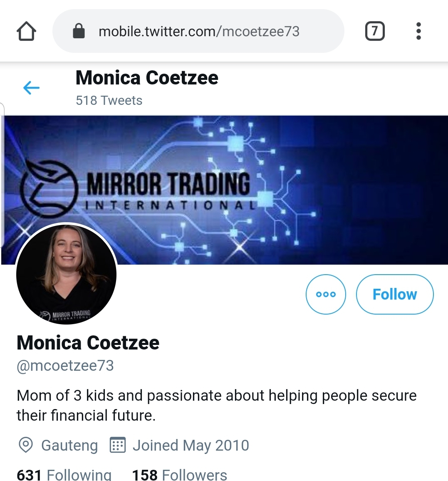Open the tab switcher showing 7 tabs

click(x=374, y=31)
